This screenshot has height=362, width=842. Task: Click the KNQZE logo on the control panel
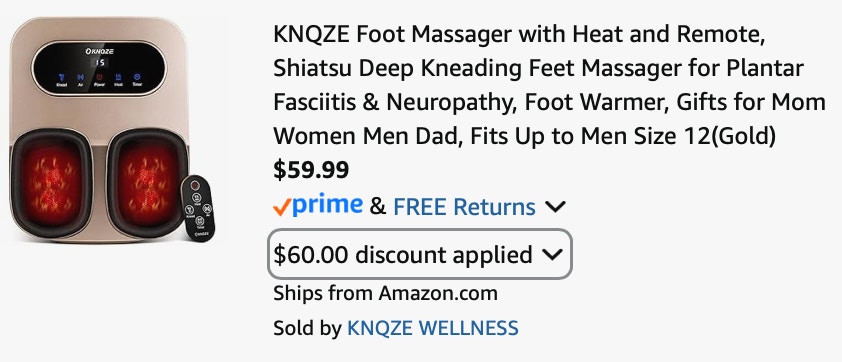pos(99,52)
